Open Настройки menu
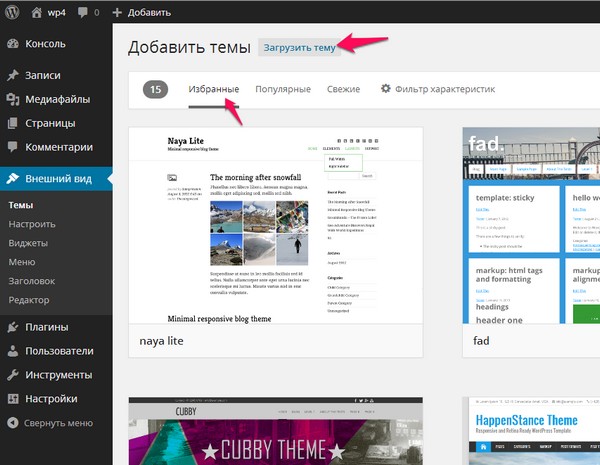This screenshot has width=600, height=465. [x=56, y=399]
